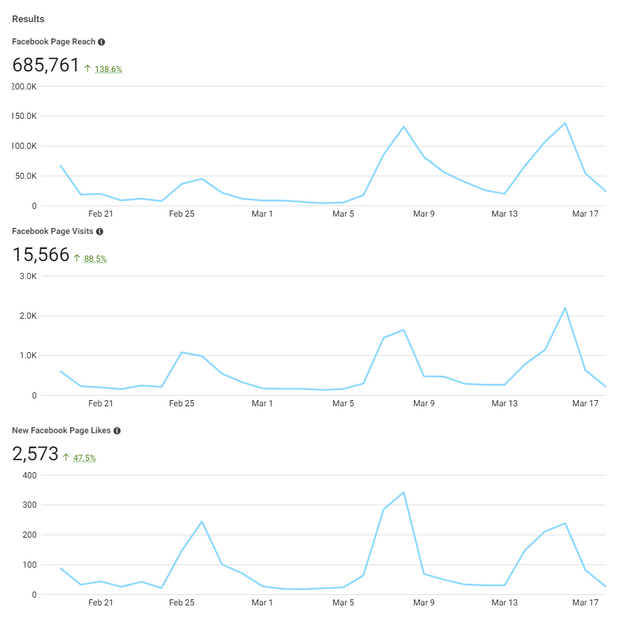This screenshot has width=632, height=636.
Task: Click the 15,566 page visits total
Action: (41, 256)
